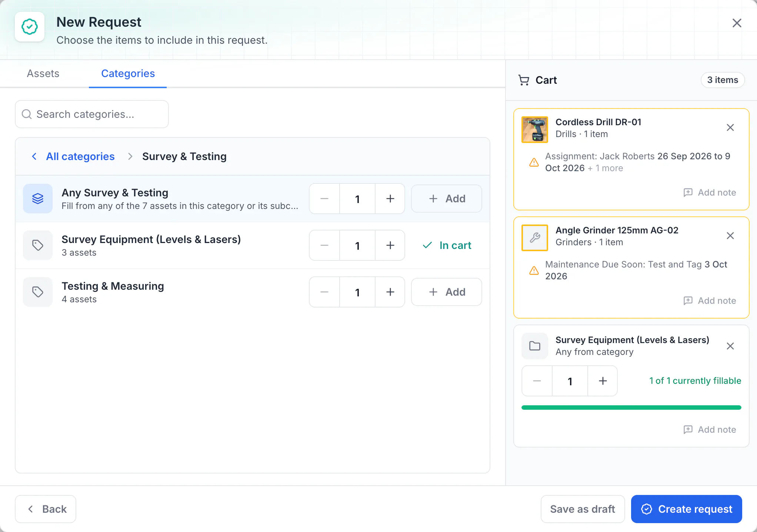Decrease Survey Equipment cart quantity
Screen dimensions: 757x532
(537, 381)
